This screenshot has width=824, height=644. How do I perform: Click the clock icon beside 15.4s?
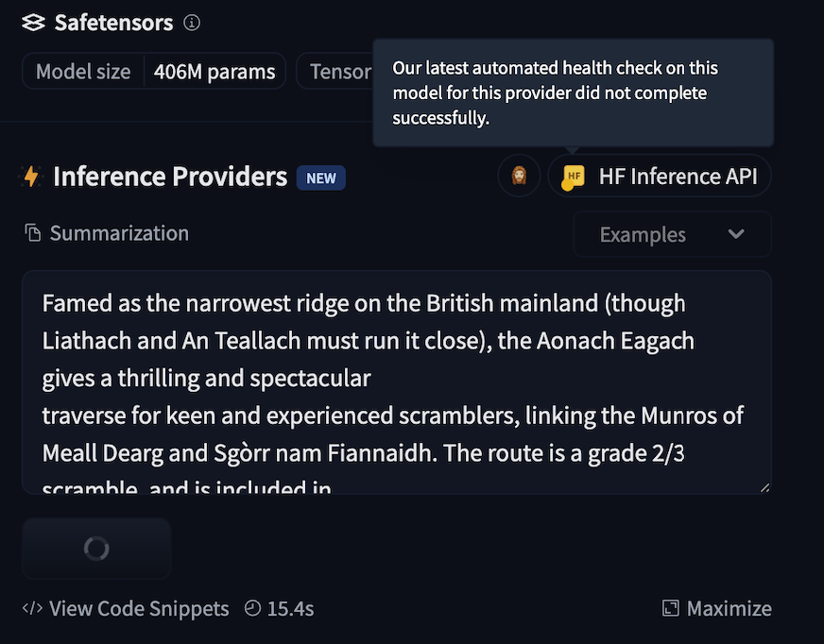[251, 608]
